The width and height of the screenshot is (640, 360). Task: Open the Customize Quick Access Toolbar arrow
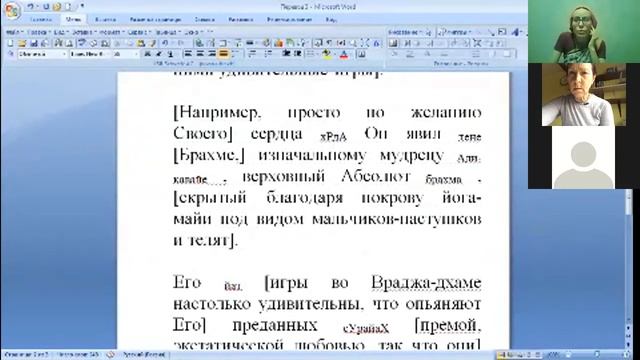coord(82,7)
